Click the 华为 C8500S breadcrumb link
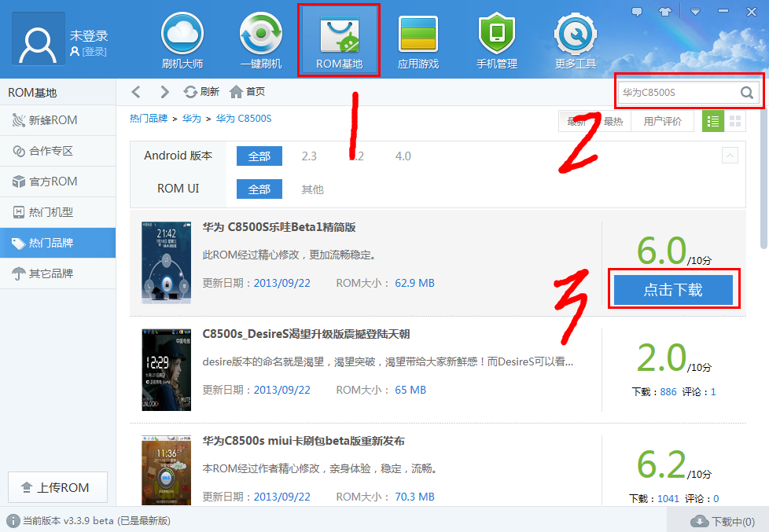Image resolution: width=769 pixels, height=532 pixels. click(x=244, y=118)
